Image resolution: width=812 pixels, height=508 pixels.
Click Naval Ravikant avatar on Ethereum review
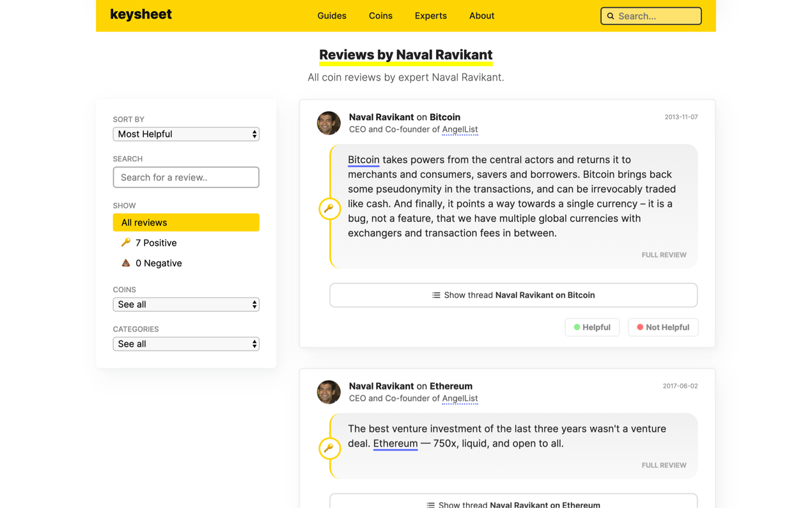[329, 392]
